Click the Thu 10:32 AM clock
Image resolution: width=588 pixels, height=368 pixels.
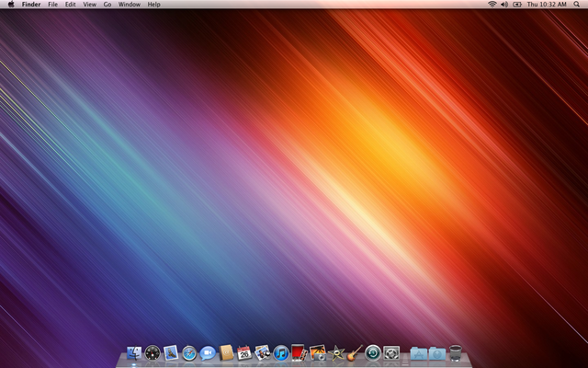tap(547, 5)
